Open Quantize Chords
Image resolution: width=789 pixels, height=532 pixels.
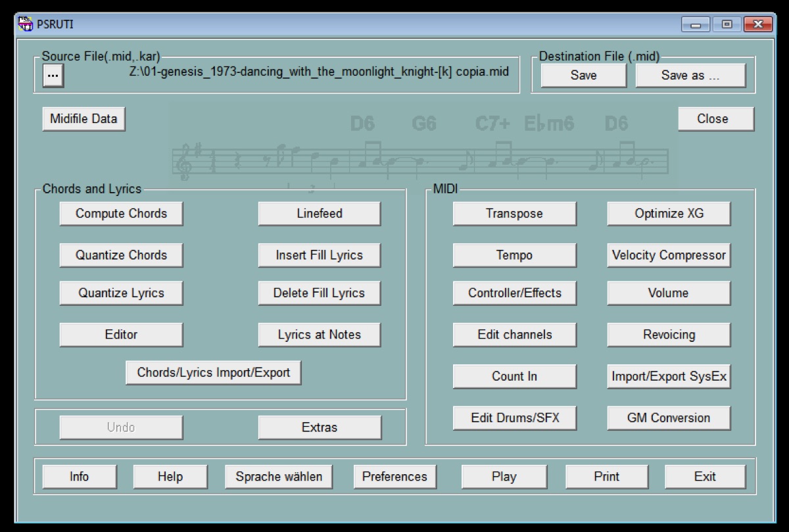click(x=121, y=255)
